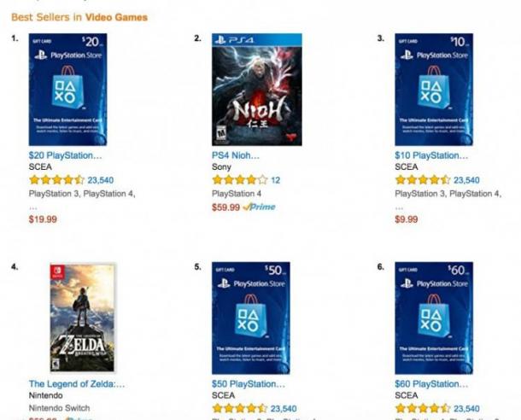Open 23,540 reviews for $20 card

[x=101, y=180]
